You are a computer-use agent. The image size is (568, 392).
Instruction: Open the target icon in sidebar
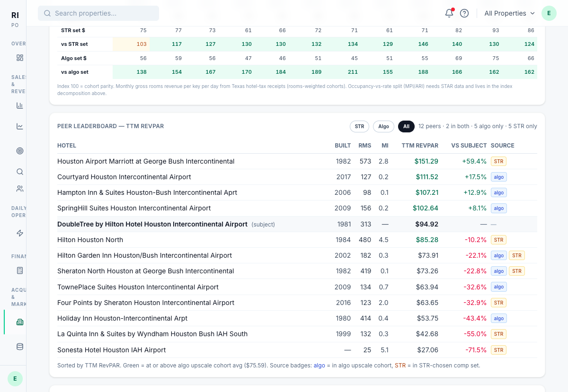[20, 151]
